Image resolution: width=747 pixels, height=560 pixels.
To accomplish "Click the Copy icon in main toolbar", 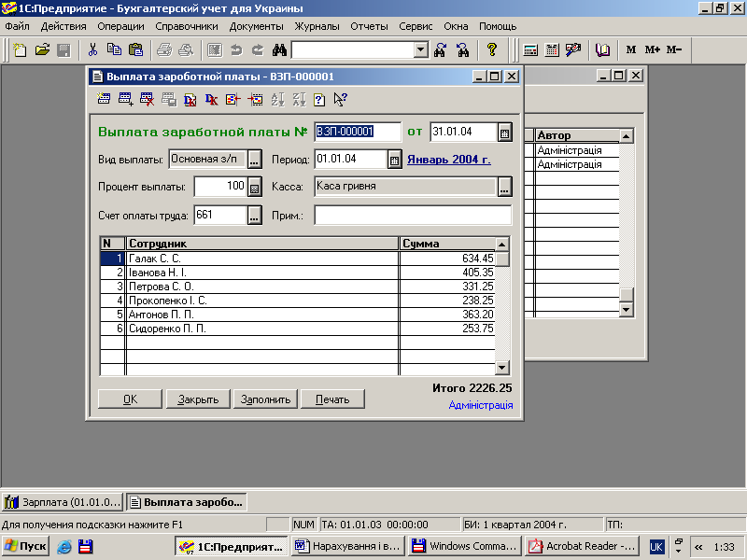I will (x=114, y=49).
